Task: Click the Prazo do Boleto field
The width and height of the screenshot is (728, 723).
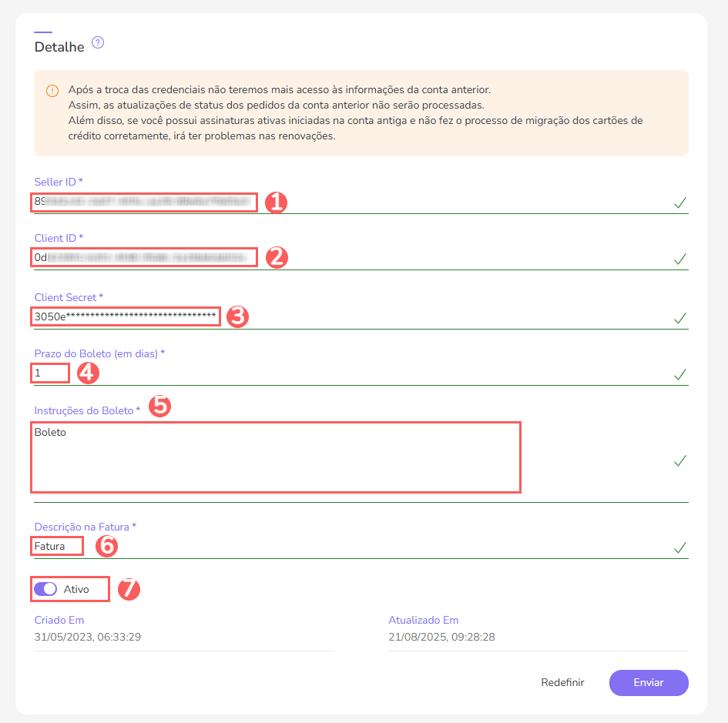Action: [x=49, y=372]
